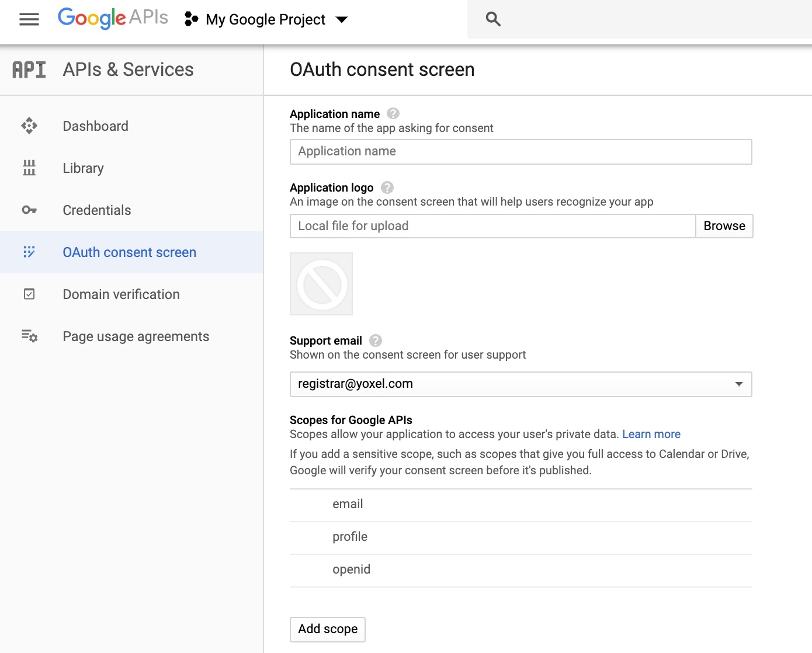This screenshot has height=653, width=812.
Task: Click the Add scope button
Action: coord(328,629)
